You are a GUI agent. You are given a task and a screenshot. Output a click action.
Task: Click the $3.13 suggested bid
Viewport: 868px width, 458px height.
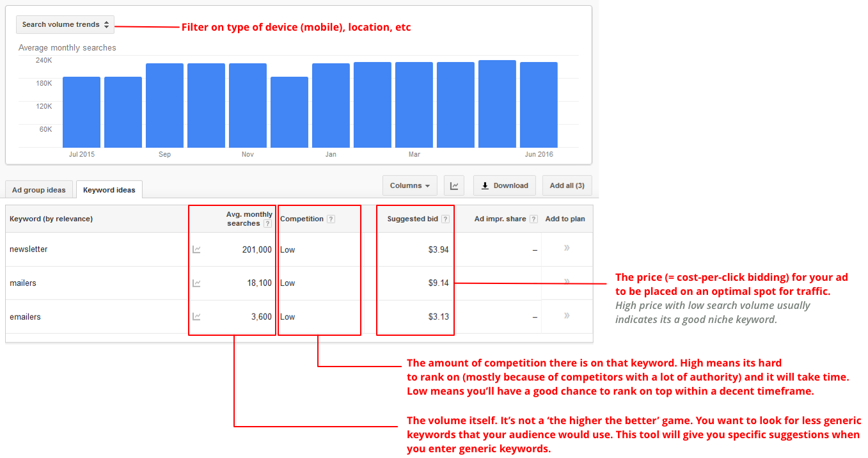[439, 317]
